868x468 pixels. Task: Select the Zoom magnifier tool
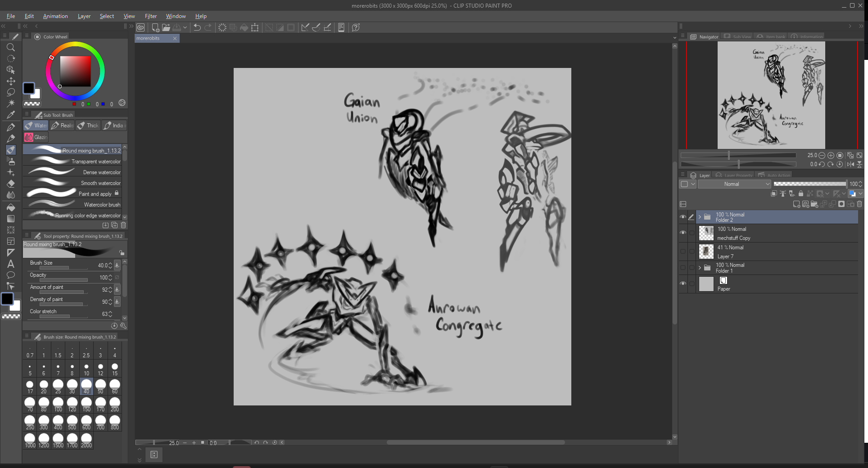[x=11, y=47]
